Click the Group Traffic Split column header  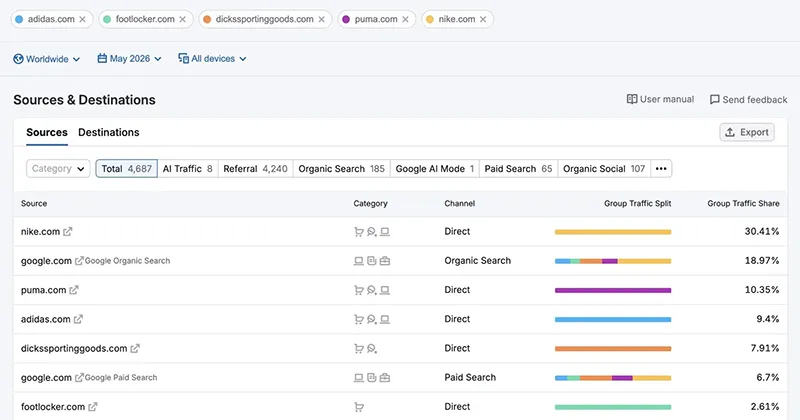[x=637, y=204]
